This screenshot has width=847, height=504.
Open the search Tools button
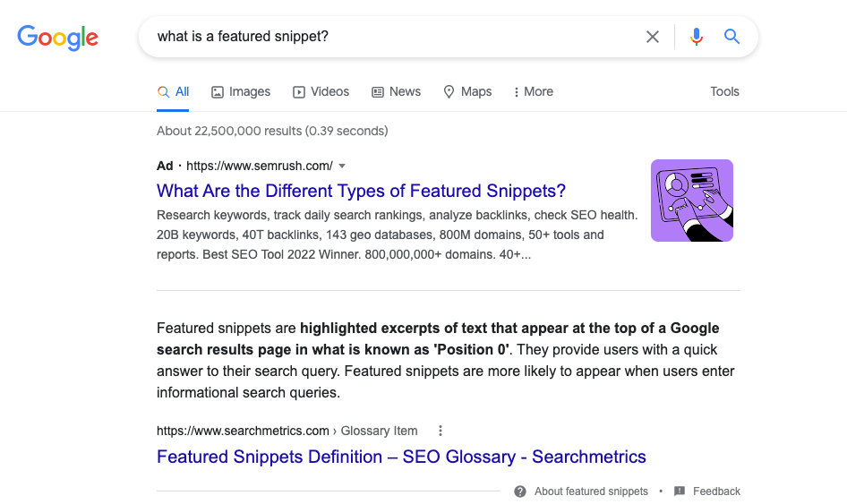[x=724, y=91]
